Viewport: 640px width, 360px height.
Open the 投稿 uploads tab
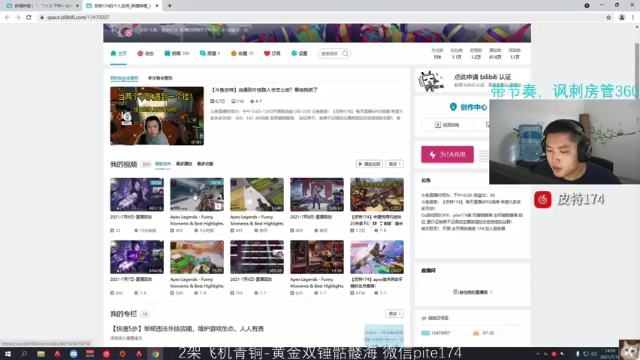(x=176, y=53)
